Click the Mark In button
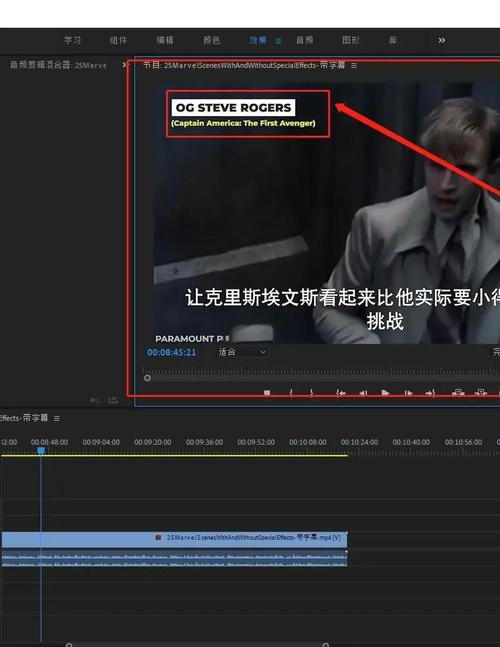 point(291,393)
